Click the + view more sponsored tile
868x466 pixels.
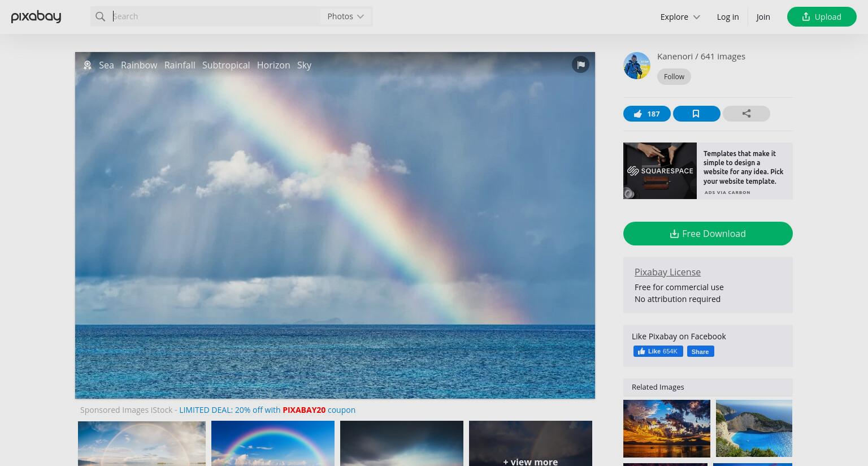(x=531, y=443)
